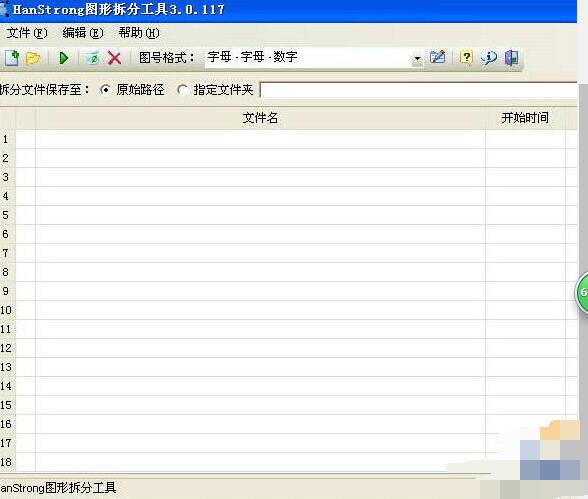Start splitting with the green play icon

click(x=64, y=58)
